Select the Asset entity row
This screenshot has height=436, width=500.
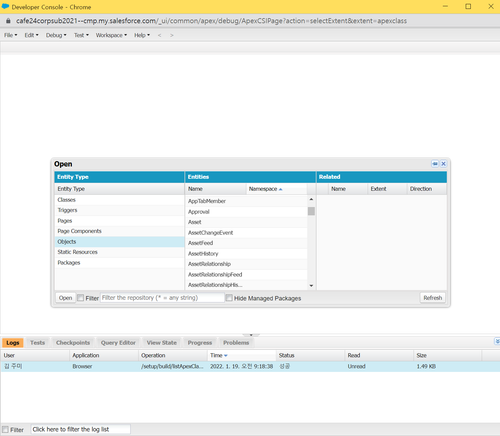246,222
